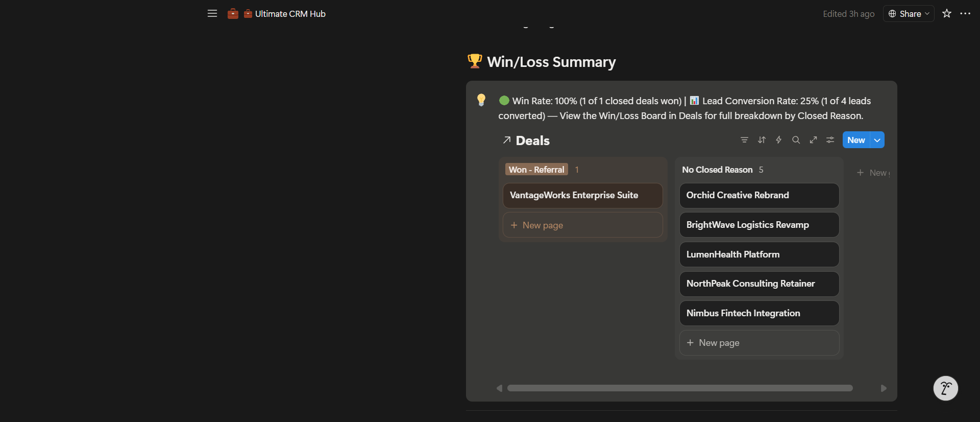980x422 pixels.
Task: Open the three-dot page options menu
Action: click(965, 14)
